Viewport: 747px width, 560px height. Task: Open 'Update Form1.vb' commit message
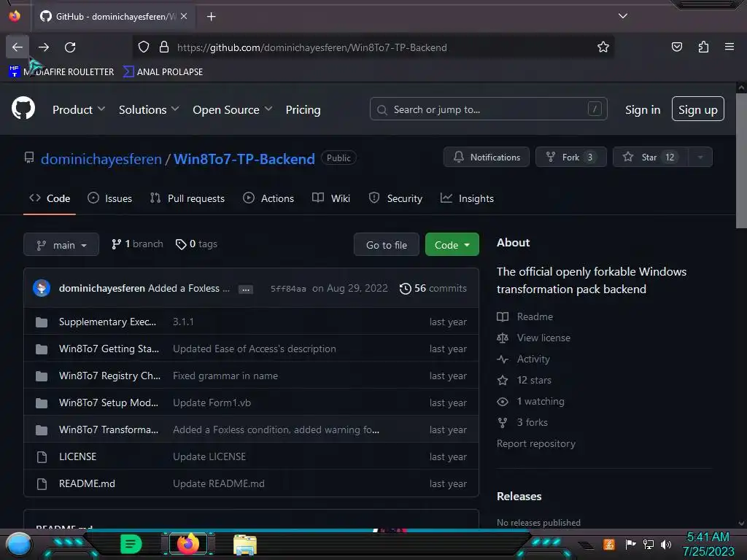pos(212,402)
